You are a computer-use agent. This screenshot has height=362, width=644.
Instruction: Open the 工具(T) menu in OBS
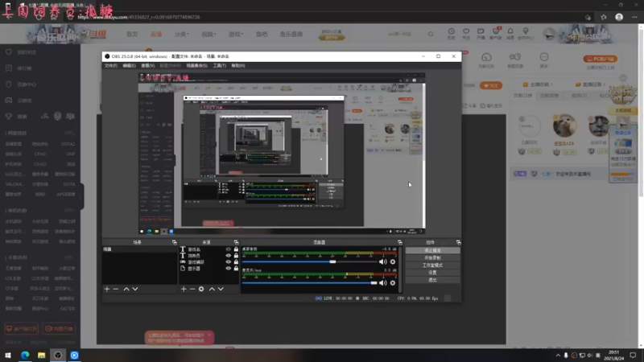tap(219, 66)
